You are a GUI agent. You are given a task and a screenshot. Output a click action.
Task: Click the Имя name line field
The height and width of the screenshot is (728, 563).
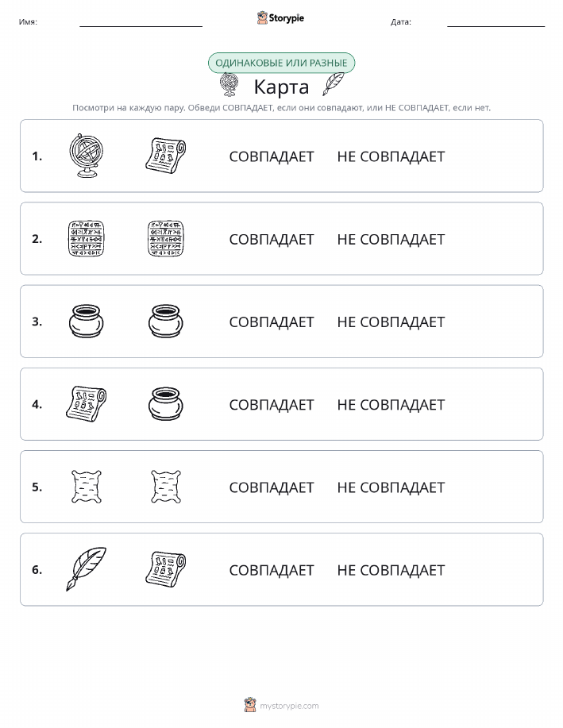(x=141, y=21)
